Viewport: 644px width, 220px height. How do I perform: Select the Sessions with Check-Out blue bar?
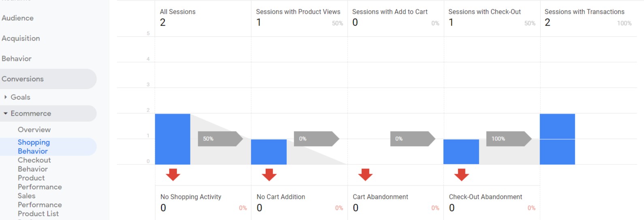(461, 152)
